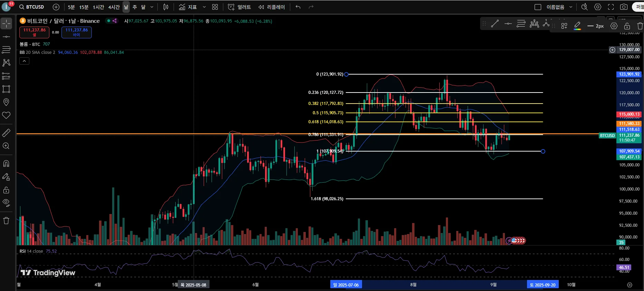Start bar replay with 리플레이 button
Image resolution: width=644 pixels, height=291 pixels.
272,7
